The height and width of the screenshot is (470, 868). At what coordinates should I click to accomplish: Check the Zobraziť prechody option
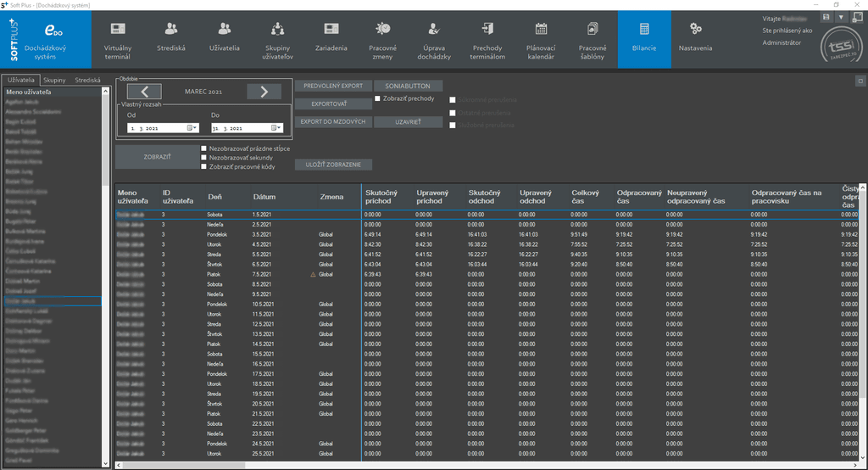coord(378,98)
